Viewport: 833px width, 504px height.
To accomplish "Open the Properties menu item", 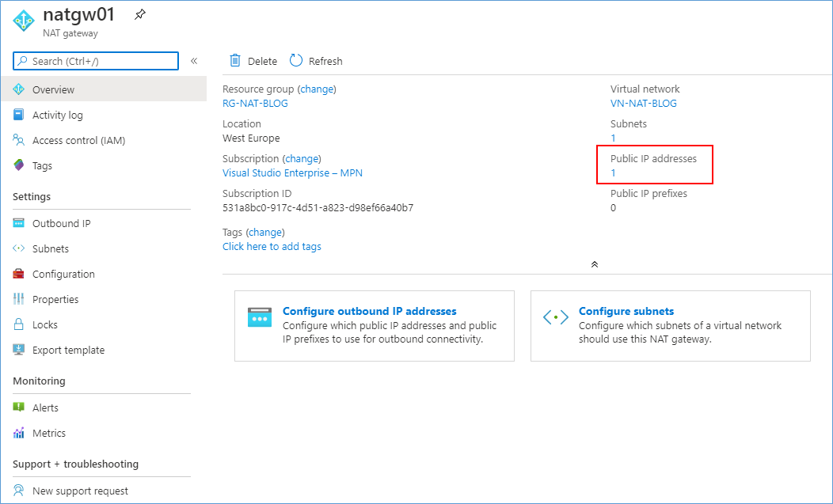I will pyautogui.click(x=55, y=300).
